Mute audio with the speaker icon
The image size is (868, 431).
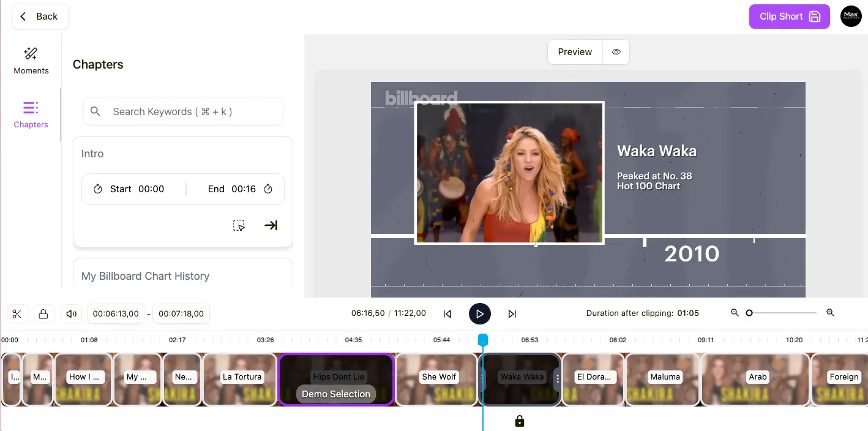[x=71, y=313]
